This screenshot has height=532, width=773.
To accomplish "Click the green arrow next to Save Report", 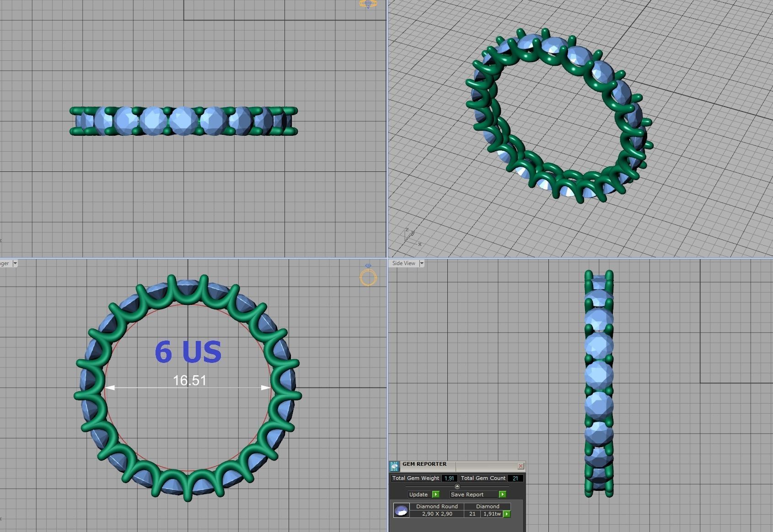I will click(x=502, y=495).
